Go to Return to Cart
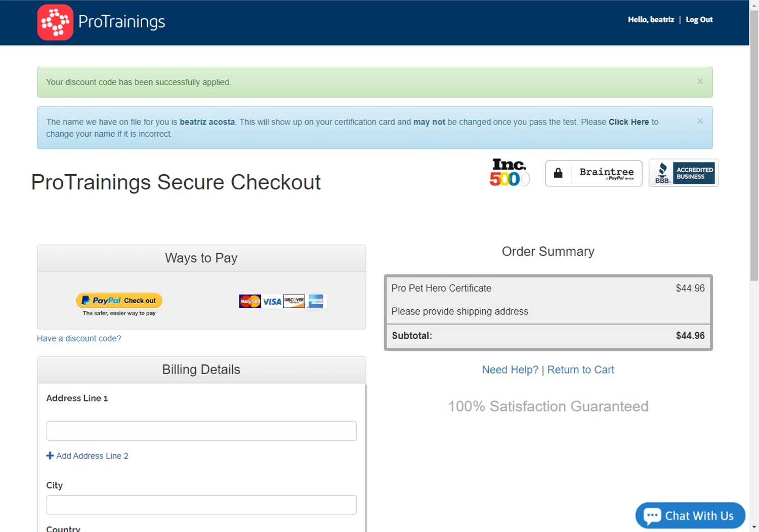 pyautogui.click(x=580, y=370)
